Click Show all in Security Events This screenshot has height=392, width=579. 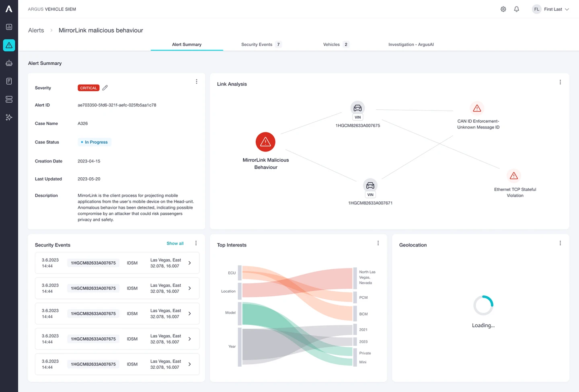[x=175, y=243]
